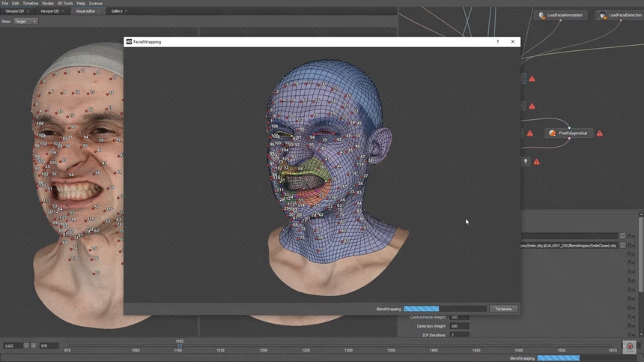Switch to the Viewport3D tab

[x=15, y=11]
